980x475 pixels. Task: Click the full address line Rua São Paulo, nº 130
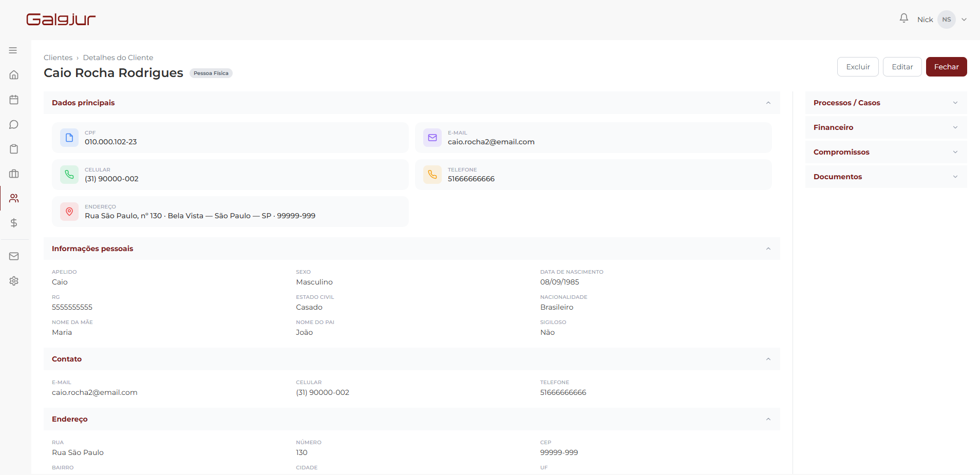(200, 216)
